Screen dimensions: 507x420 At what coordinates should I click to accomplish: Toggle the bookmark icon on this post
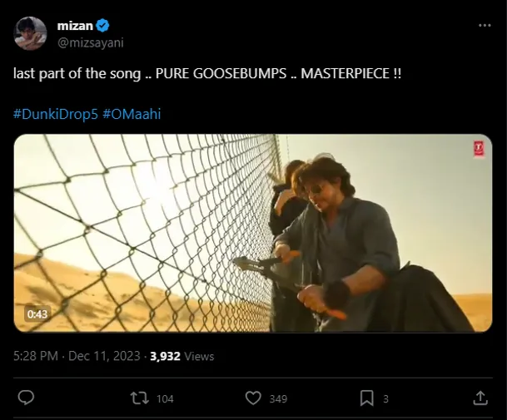point(366,398)
